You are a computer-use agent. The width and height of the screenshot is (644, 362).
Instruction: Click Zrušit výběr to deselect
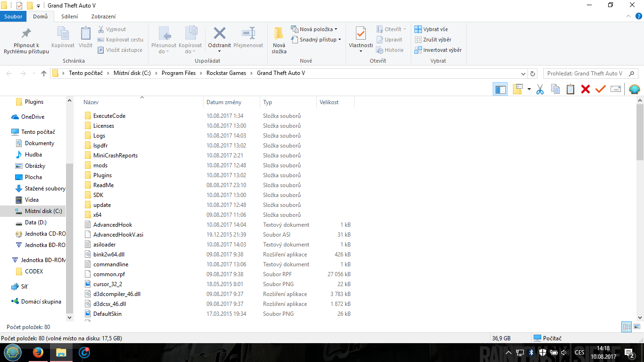tap(432, 40)
